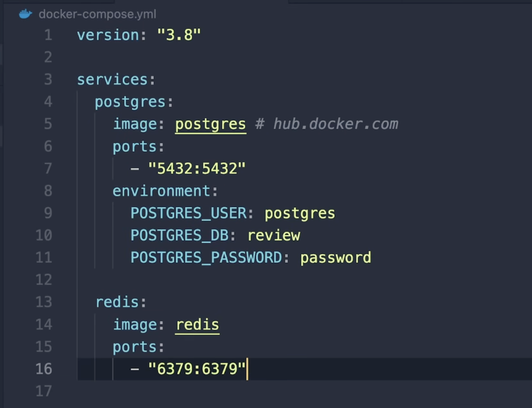Select the docker-compose.yml file tab
This screenshot has height=408, width=532.
click(x=97, y=14)
